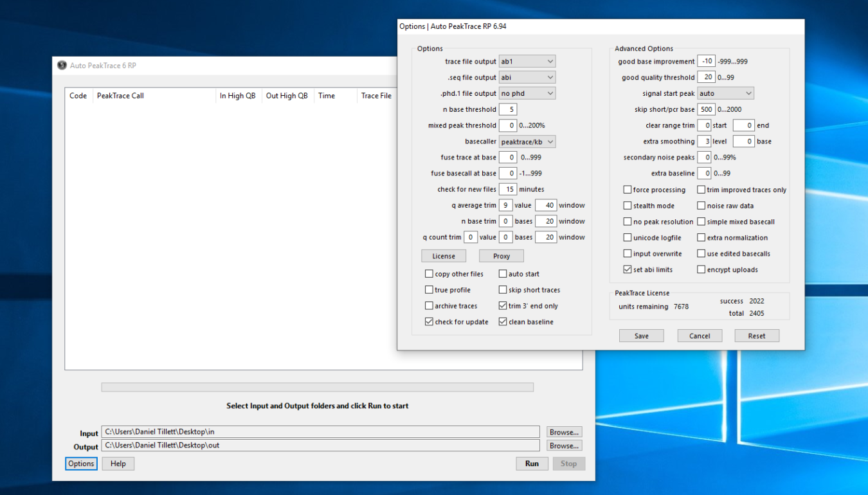Click the skip short/pcr base field
Screen dimensions: 868x495
706,109
